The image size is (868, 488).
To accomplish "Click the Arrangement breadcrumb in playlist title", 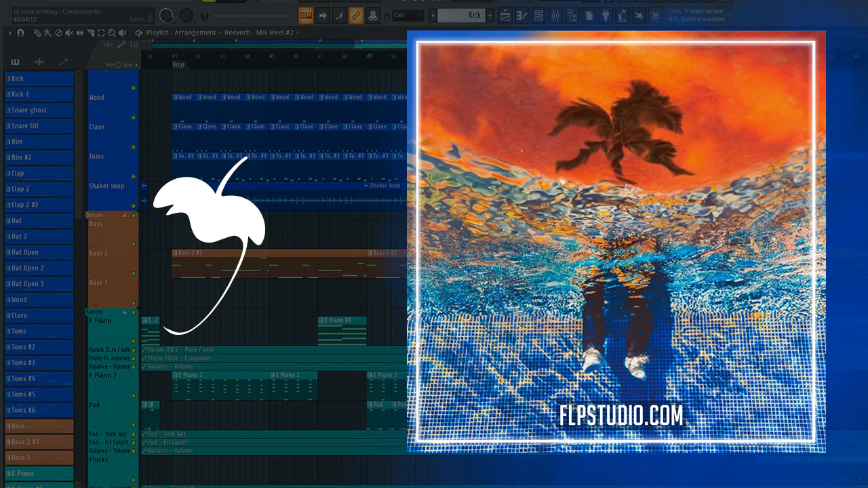I will pos(195,33).
